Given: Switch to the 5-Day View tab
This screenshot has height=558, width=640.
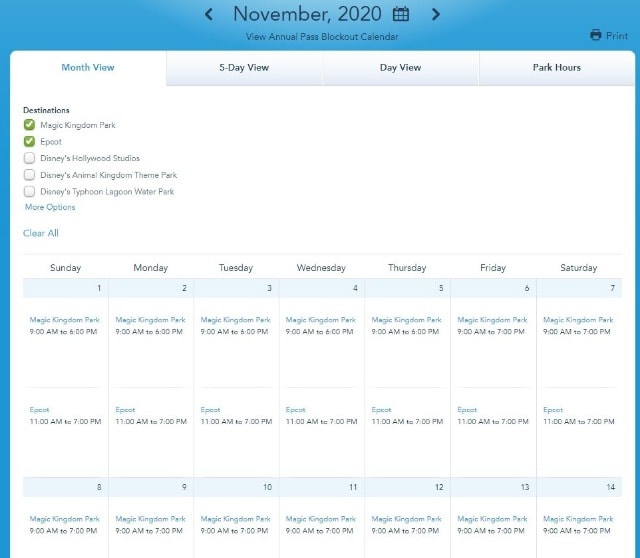Looking at the screenshot, I should 244,68.
